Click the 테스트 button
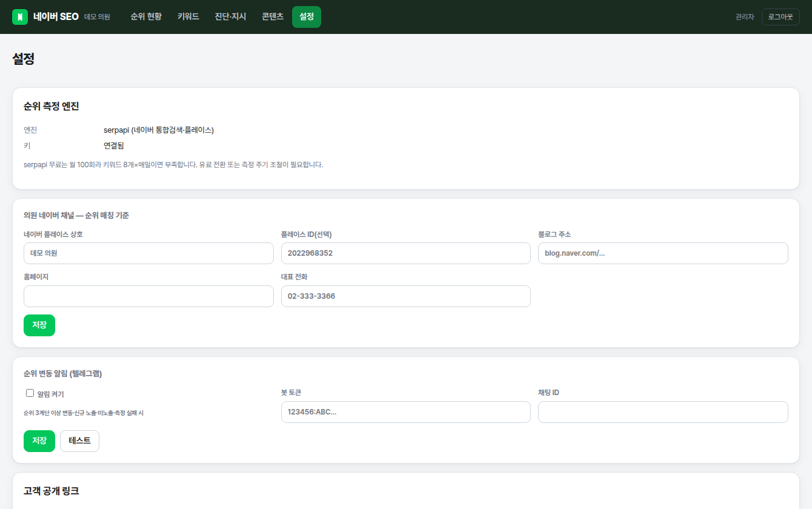This screenshot has width=812, height=509. tap(79, 441)
